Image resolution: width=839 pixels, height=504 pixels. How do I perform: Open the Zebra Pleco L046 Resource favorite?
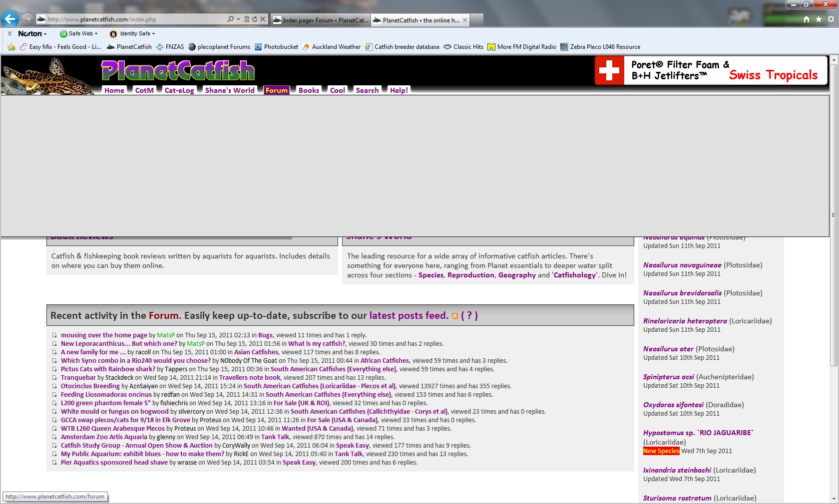point(600,47)
